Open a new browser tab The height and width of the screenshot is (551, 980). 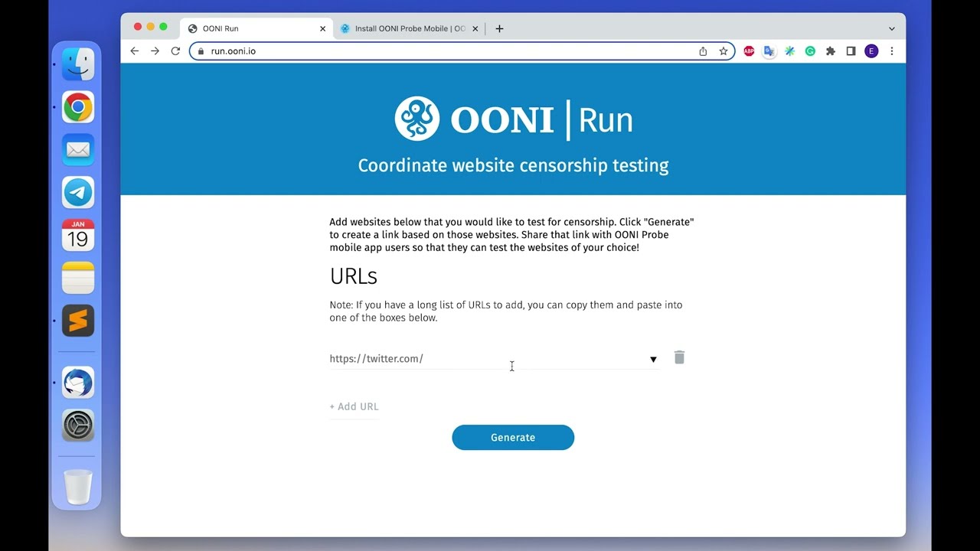499,28
